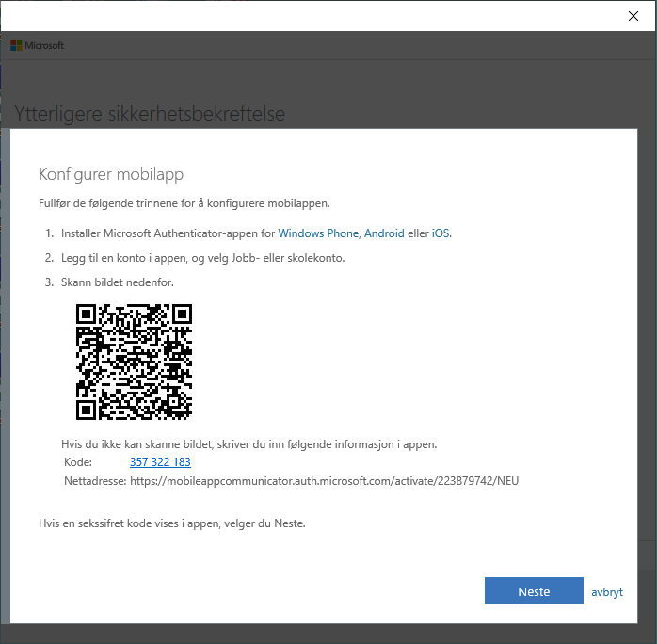Click the Hvis du ikke kan skanne text

pos(249,443)
